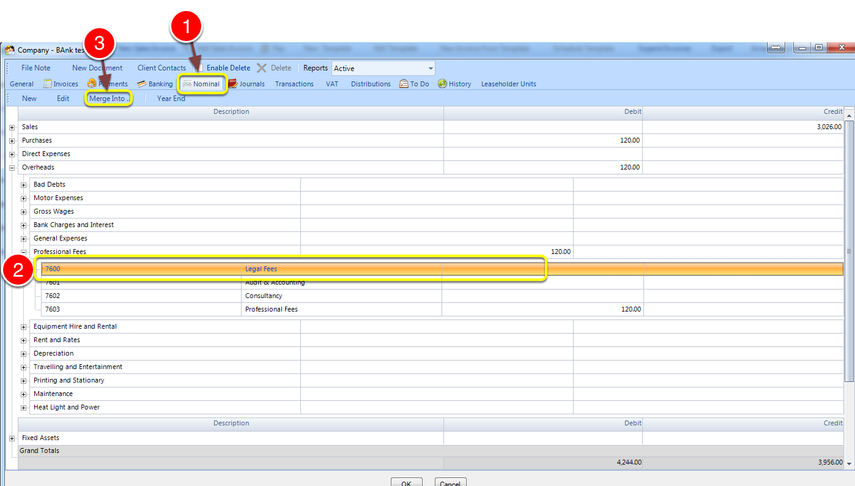Switch to the General tab
855x486 pixels.
(x=21, y=84)
